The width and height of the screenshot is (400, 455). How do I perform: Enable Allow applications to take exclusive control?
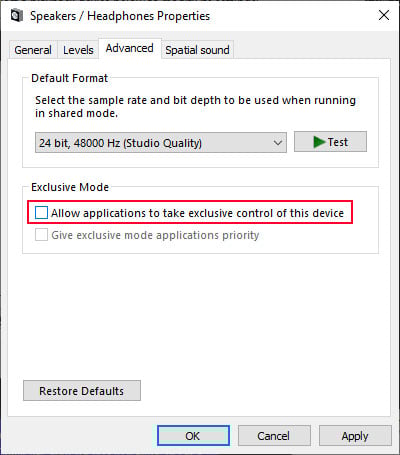42,213
